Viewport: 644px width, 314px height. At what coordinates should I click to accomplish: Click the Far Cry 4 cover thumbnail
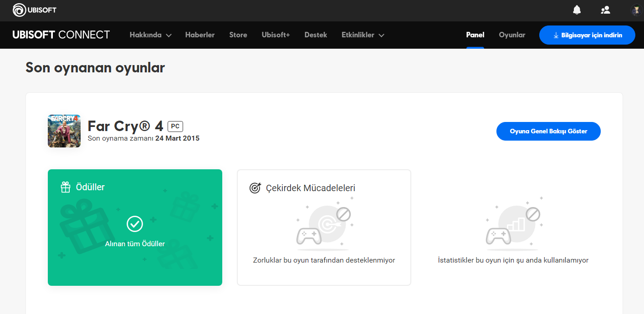(x=64, y=131)
